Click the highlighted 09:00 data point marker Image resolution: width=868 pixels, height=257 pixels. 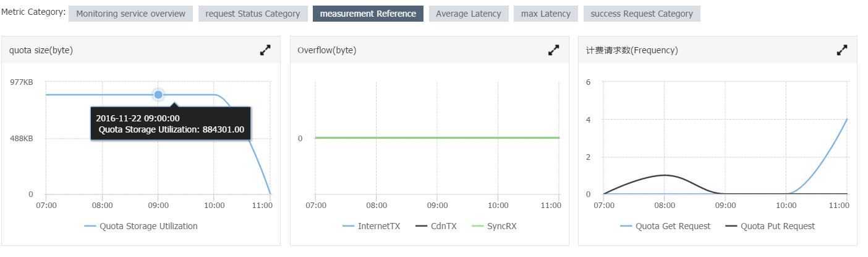tap(158, 95)
